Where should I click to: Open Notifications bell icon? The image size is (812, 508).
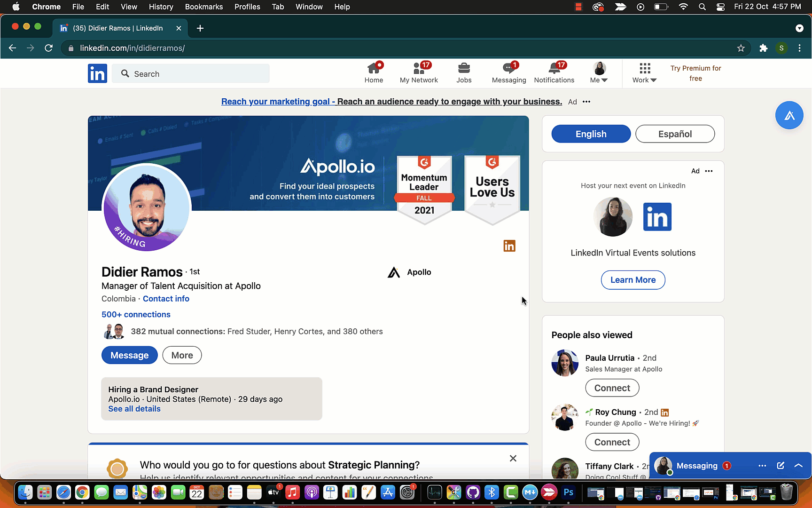click(554, 69)
